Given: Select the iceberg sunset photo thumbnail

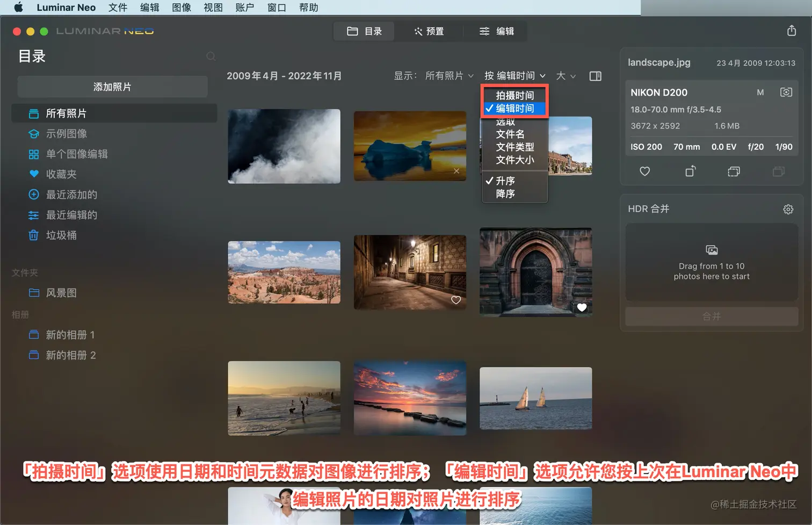Looking at the screenshot, I should click(x=410, y=146).
